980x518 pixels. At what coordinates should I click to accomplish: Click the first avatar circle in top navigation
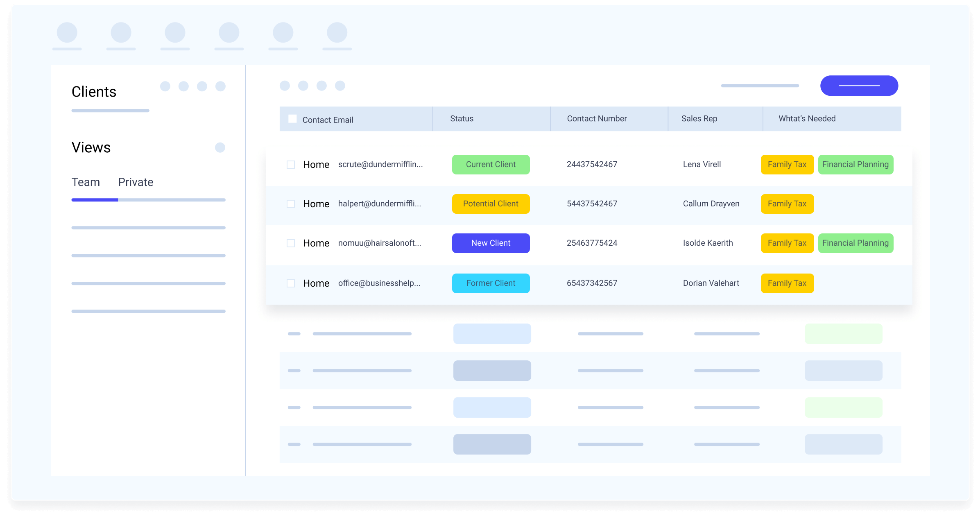pos(67,33)
